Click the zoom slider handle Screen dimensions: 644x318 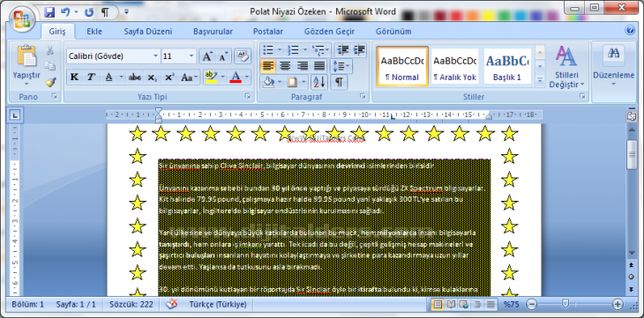pyautogui.click(x=565, y=304)
